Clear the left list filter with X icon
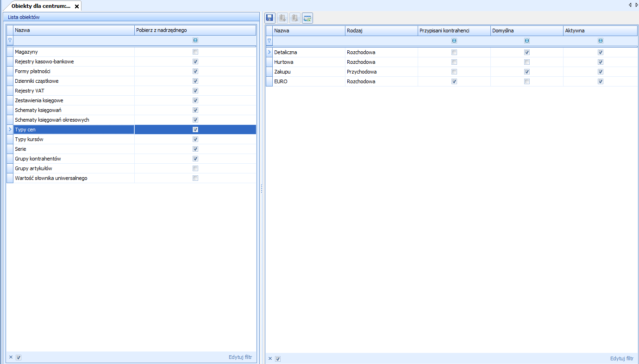639x364 pixels. tap(11, 357)
